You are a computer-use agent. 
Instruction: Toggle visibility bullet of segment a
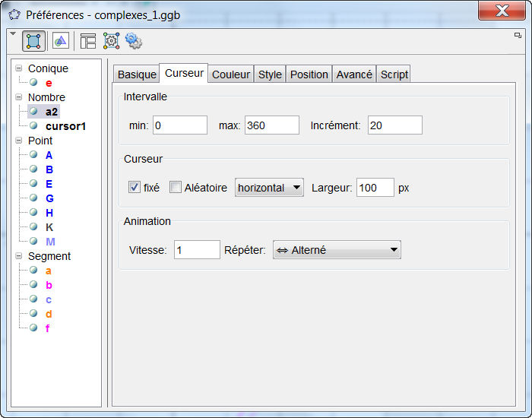pyautogui.click(x=33, y=270)
